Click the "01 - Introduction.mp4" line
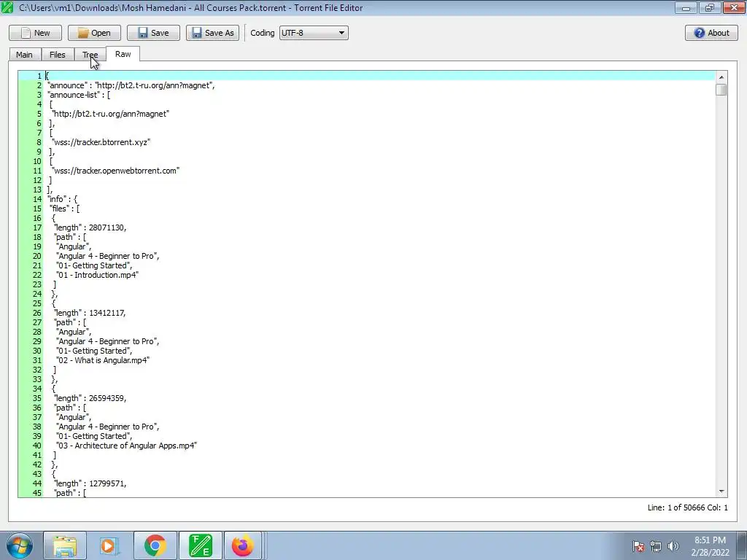This screenshot has height=560, width=747. tap(97, 275)
